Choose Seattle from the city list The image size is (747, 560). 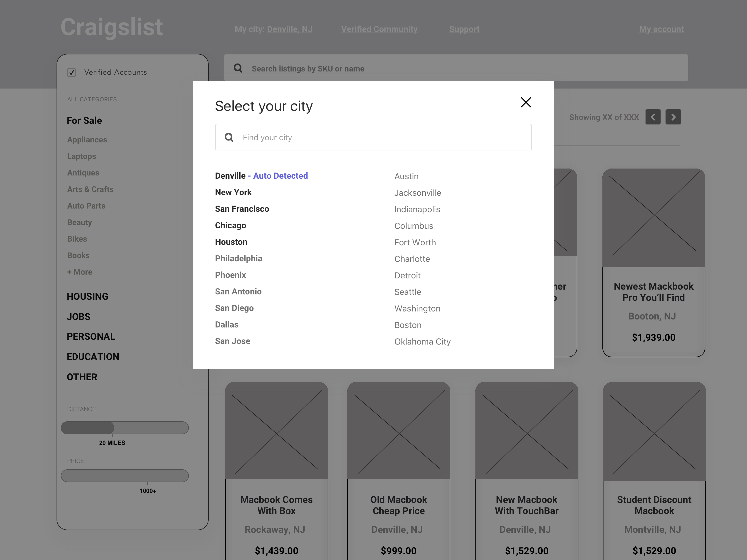(x=408, y=292)
